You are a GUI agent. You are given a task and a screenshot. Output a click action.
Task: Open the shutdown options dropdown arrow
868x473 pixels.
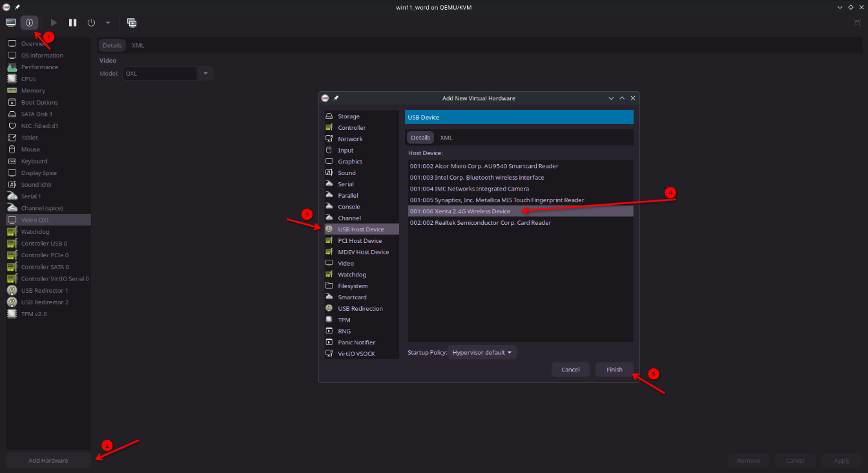[108, 23]
